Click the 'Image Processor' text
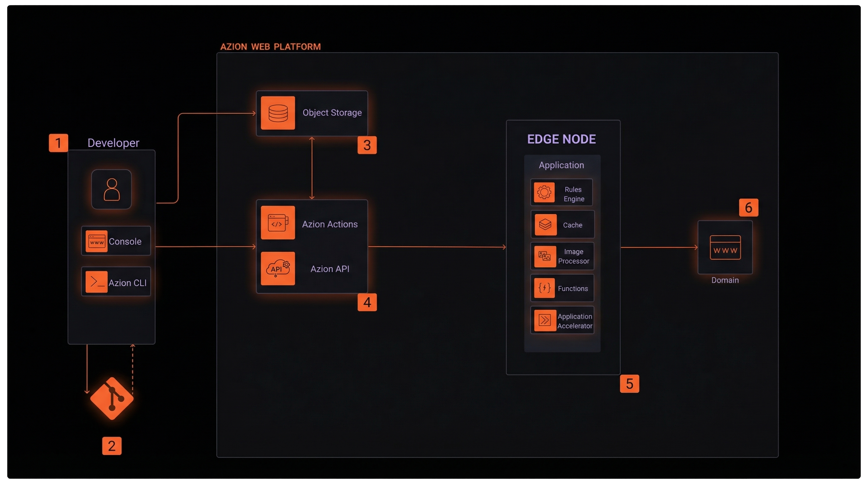This screenshot has height=484, width=868. point(573,256)
